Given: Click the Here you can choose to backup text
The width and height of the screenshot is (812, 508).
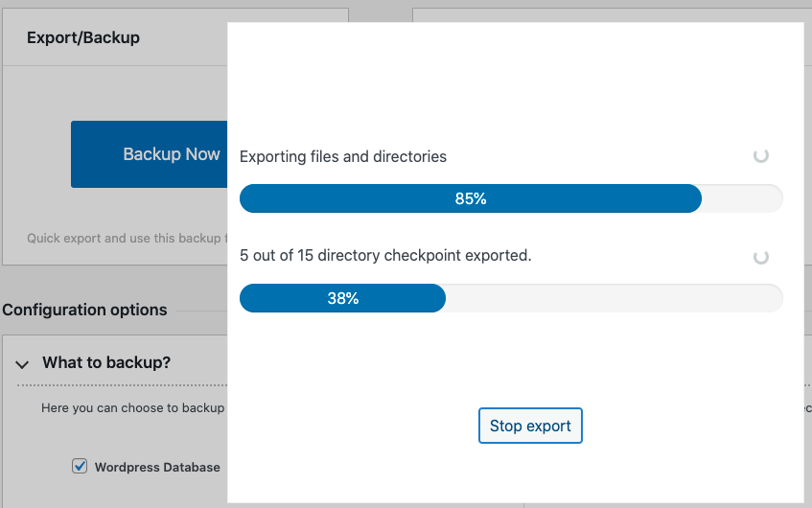Looking at the screenshot, I should point(133,408).
